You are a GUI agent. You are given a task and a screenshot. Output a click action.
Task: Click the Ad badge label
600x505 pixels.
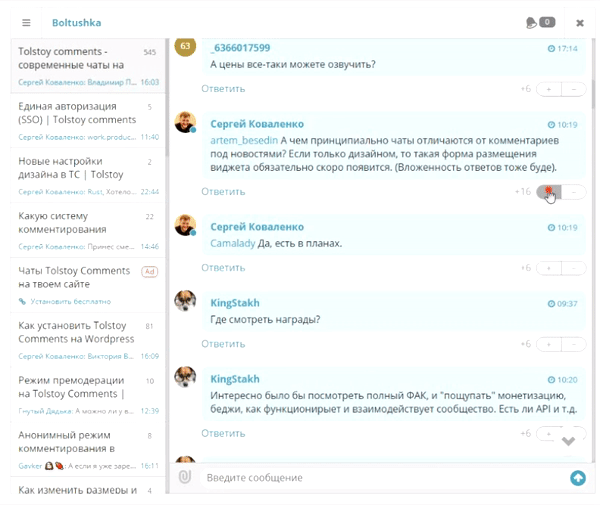click(150, 271)
